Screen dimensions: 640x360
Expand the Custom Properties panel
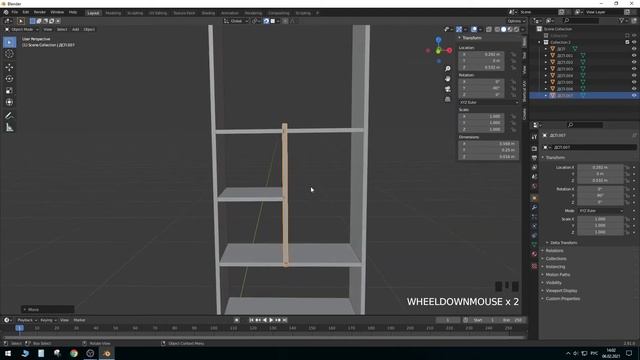(x=562, y=298)
